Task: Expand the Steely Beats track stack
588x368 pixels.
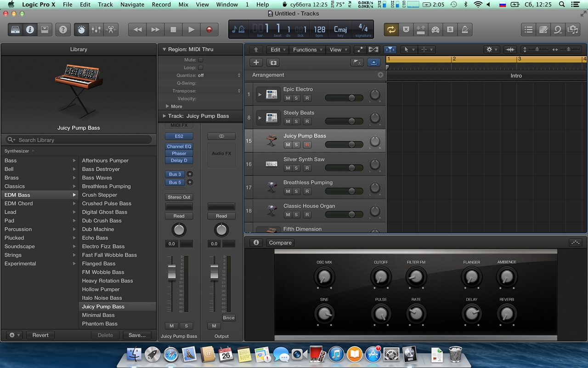Action: pos(260,118)
